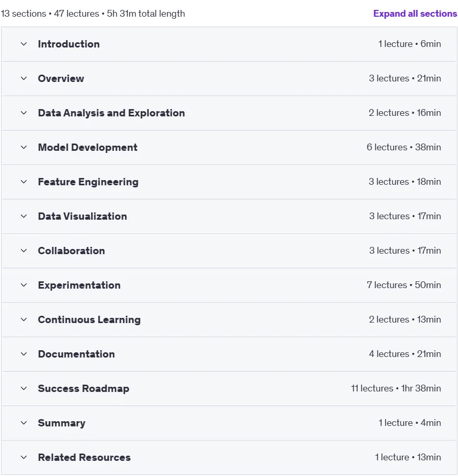Click the Collaboration section chevron icon
Image resolution: width=458 pixels, height=476 pixels.
(23, 251)
